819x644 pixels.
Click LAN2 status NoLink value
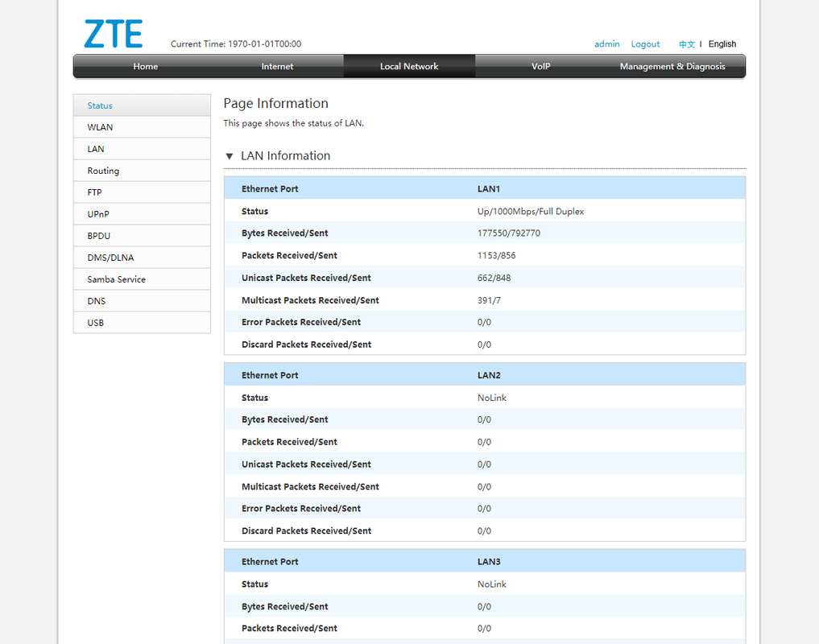click(491, 398)
